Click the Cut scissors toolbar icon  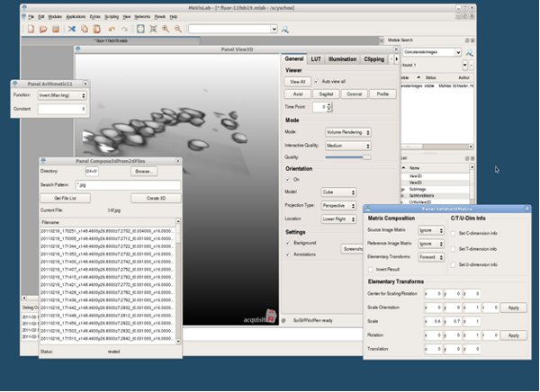point(72,29)
